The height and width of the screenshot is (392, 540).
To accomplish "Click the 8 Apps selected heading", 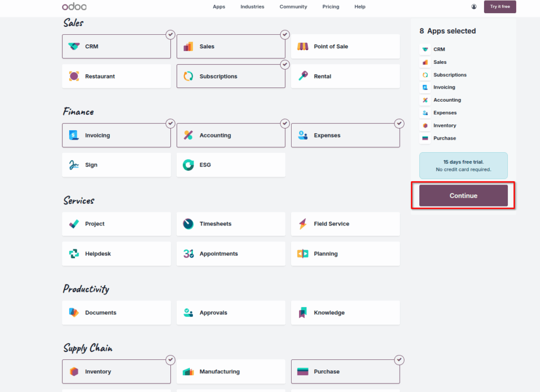I will (447, 31).
